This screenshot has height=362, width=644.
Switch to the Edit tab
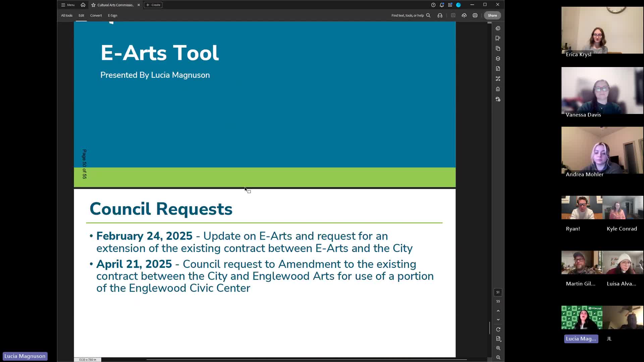click(81, 15)
